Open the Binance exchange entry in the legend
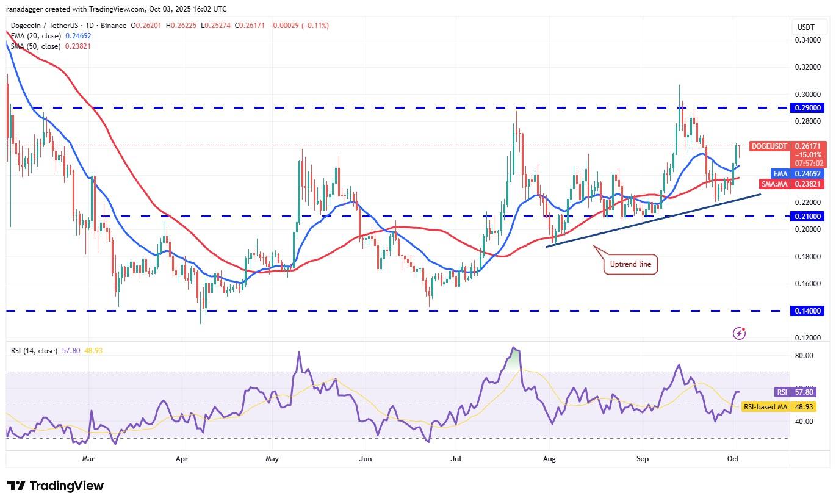 click(113, 26)
